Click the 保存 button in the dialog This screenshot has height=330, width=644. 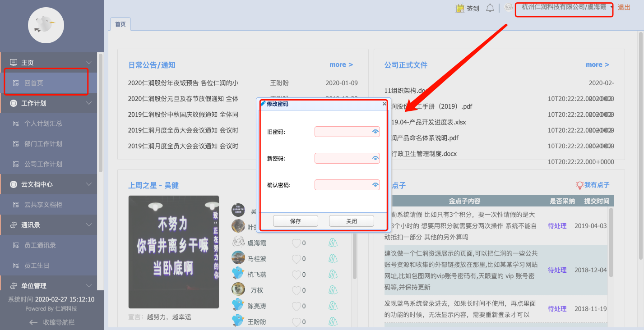coord(296,221)
